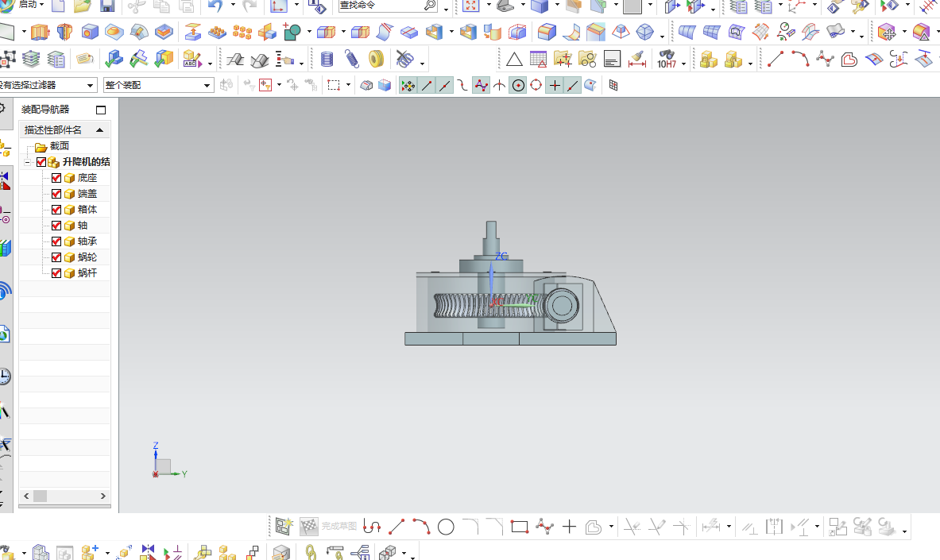The width and height of the screenshot is (940, 560).
Task: Open the 整个装配 selection scope dropdown
Action: pos(207,85)
